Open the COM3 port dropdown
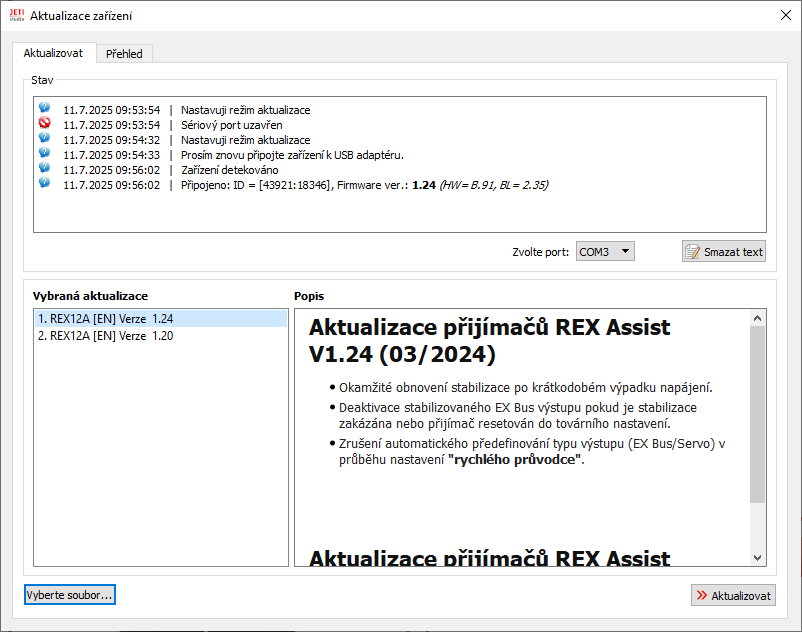The image size is (802, 632). point(605,252)
